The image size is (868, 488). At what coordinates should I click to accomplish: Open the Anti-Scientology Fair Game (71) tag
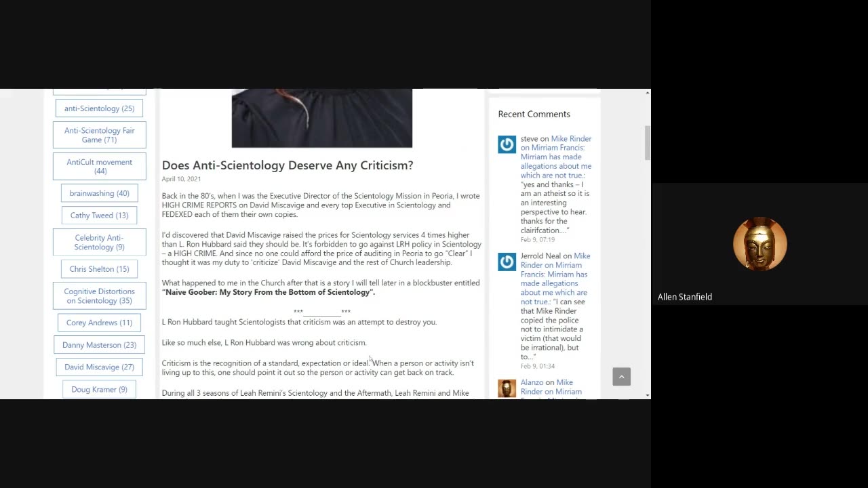[x=99, y=135]
